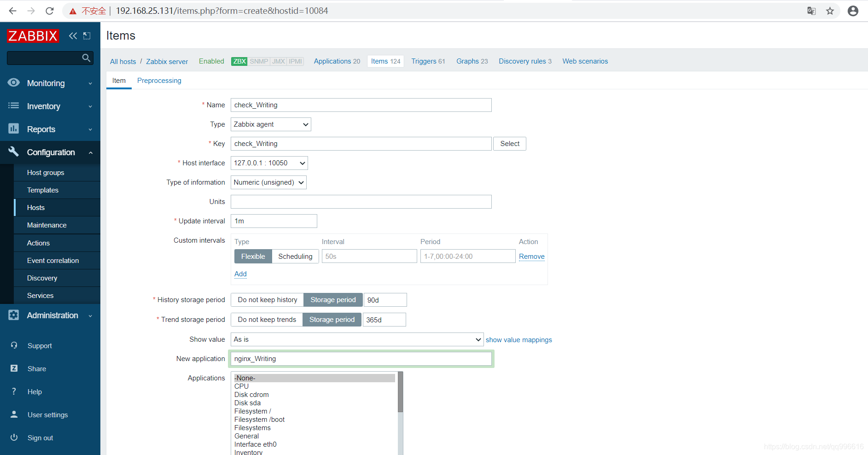
Task: Collapse the sidebar with double-arrow icon
Action: coord(73,36)
